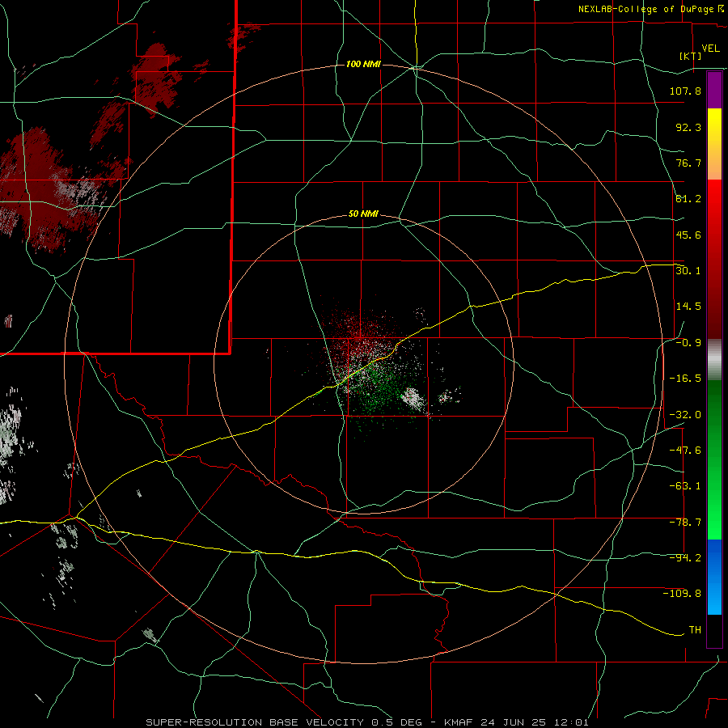The width and height of the screenshot is (728, 728).
Task: Select the -109.8 scale value
Action: 682,594
